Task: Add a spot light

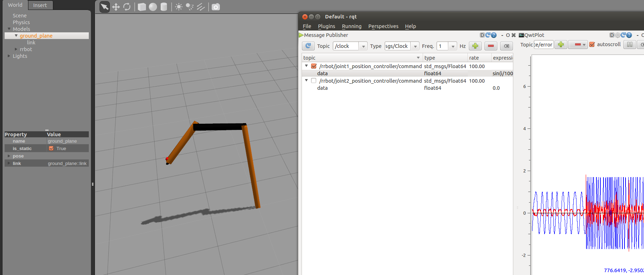Action: 190,7
